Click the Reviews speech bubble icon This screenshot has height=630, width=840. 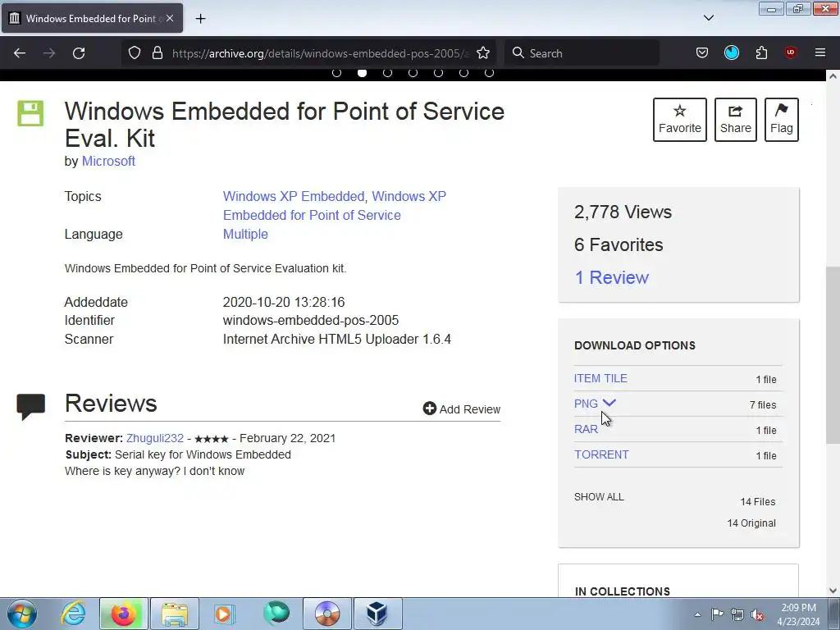tap(31, 407)
